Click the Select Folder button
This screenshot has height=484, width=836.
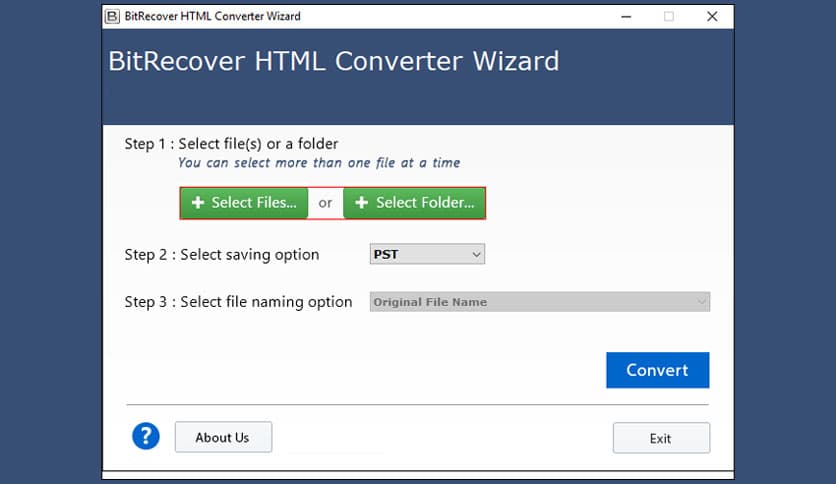(x=414, y=203)
